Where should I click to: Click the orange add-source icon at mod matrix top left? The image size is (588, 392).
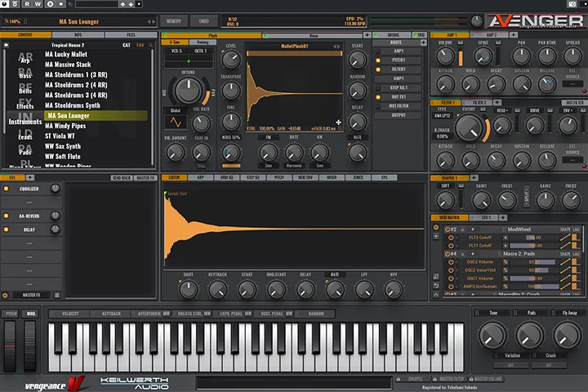436,227
